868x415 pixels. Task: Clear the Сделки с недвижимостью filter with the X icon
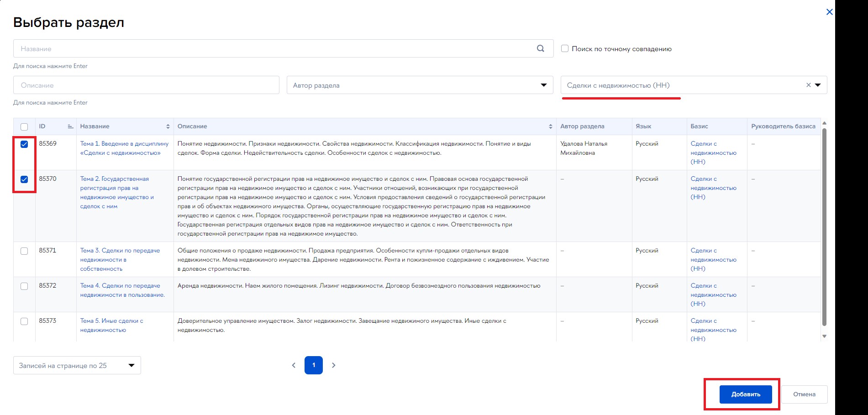coord(808,85)
